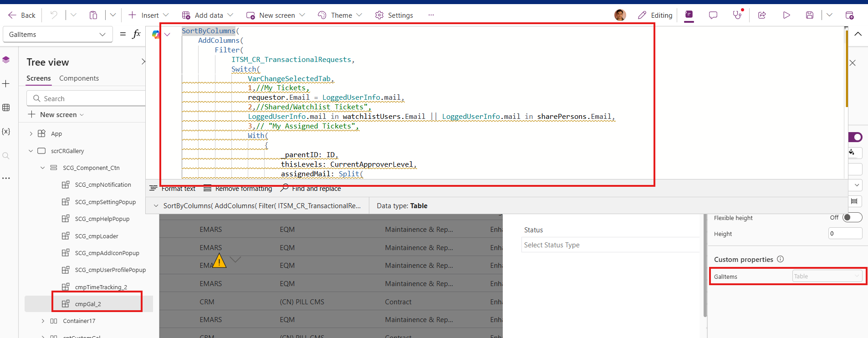The image size is (868, 338).
Task: Open the Data pane in left sidebar
Action: coord(6,108)
